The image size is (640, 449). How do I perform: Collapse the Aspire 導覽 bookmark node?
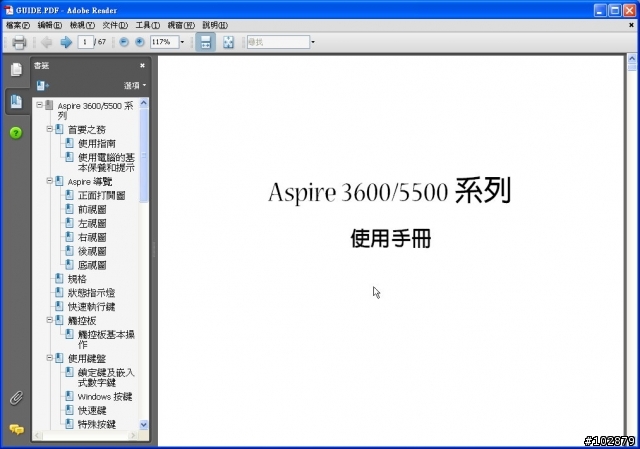(49, 180)
